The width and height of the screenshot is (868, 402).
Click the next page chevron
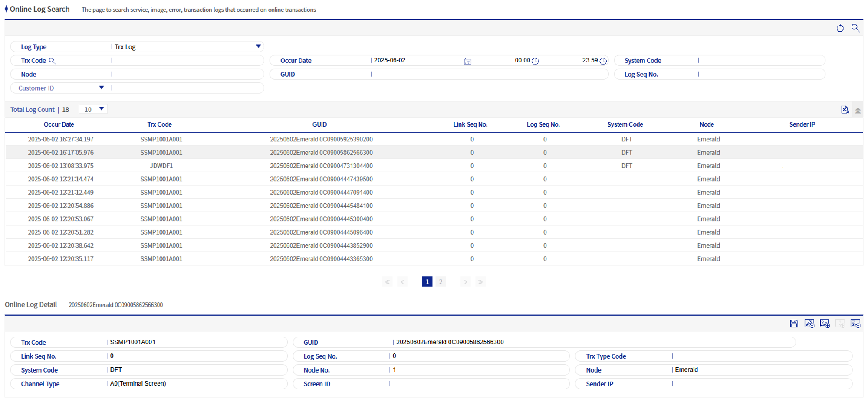click(465, 281)
